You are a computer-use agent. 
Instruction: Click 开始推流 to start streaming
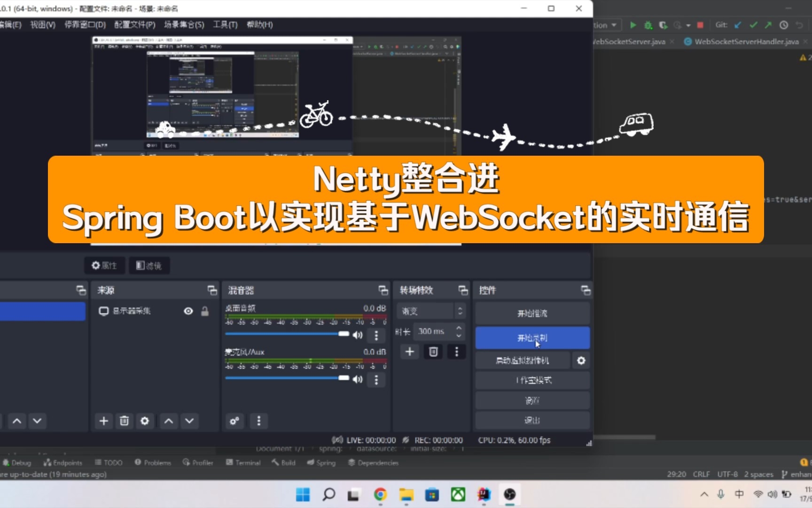tap(532, 313)
